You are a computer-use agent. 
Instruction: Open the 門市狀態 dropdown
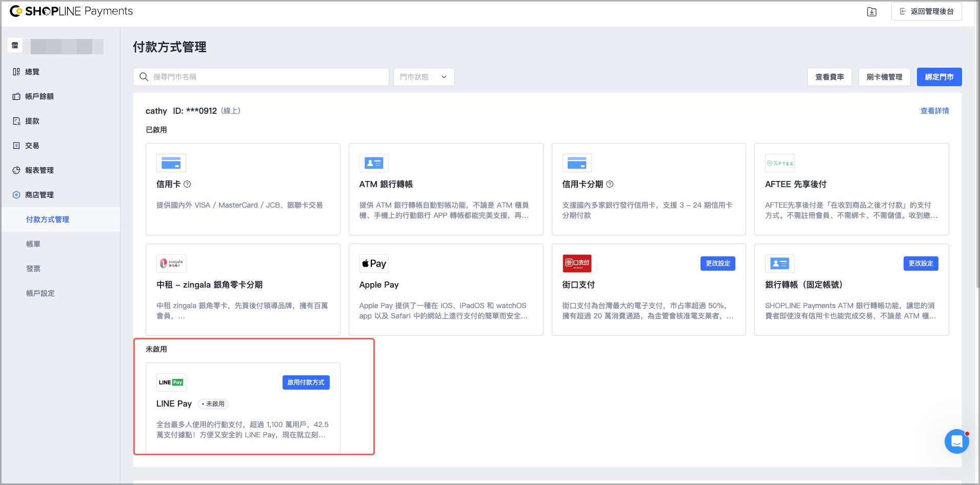click(424, 77)
